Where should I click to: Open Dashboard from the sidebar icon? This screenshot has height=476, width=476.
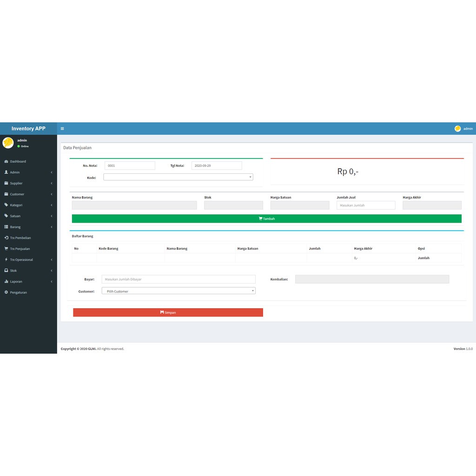6,161
